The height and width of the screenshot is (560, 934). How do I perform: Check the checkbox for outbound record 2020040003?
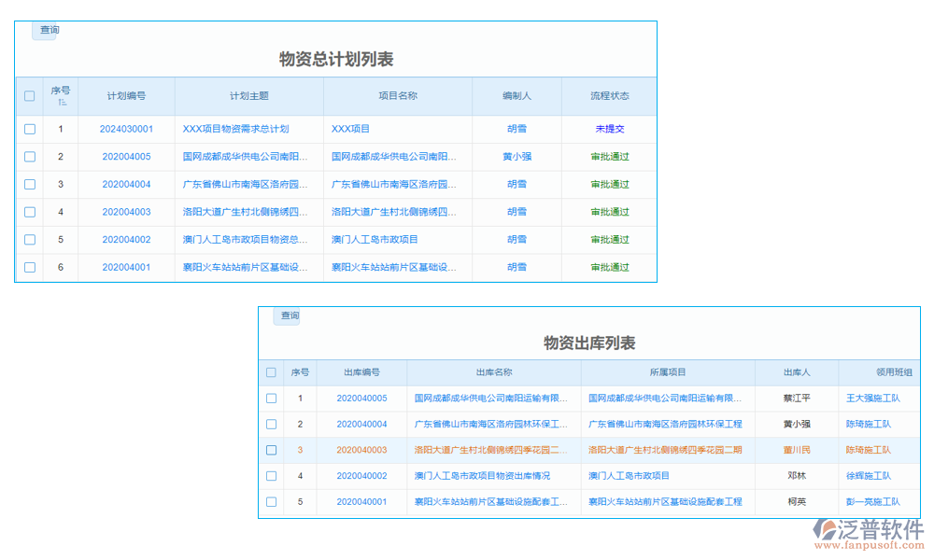[x=271, y=450]
